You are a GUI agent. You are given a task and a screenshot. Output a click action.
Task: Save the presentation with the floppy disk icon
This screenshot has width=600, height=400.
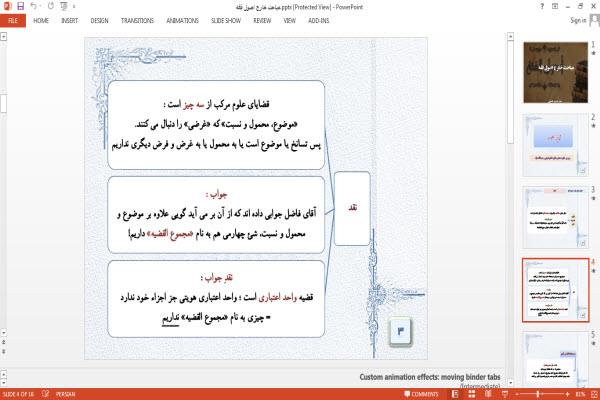coord(21,6)
